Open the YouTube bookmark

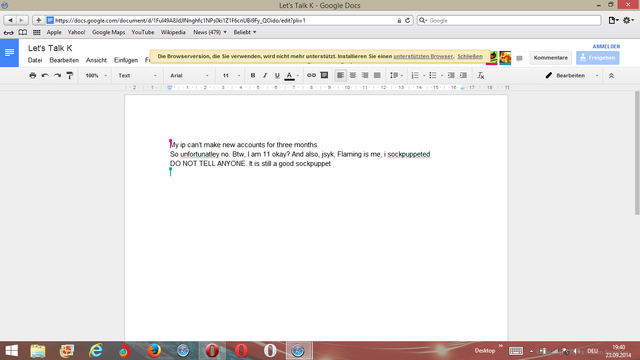tap(143, 32)
